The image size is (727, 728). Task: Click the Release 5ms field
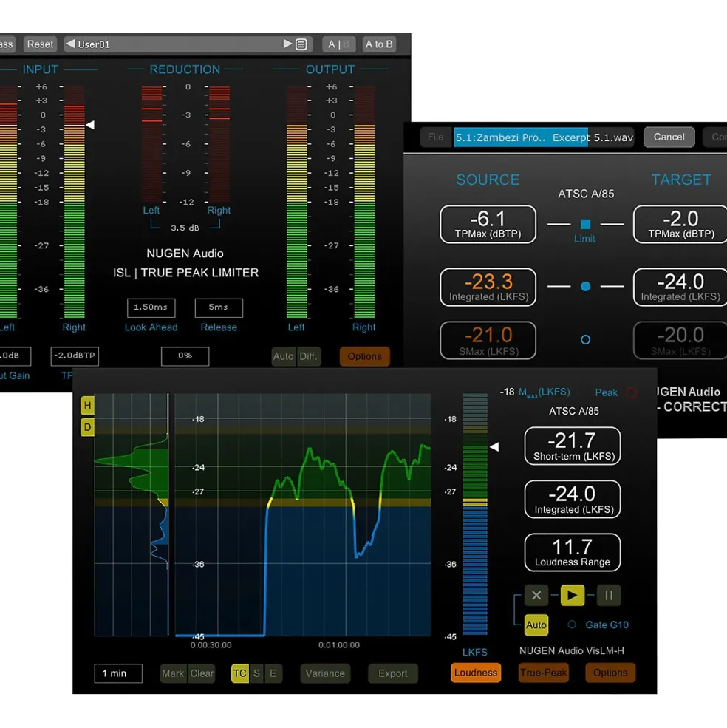219,307
